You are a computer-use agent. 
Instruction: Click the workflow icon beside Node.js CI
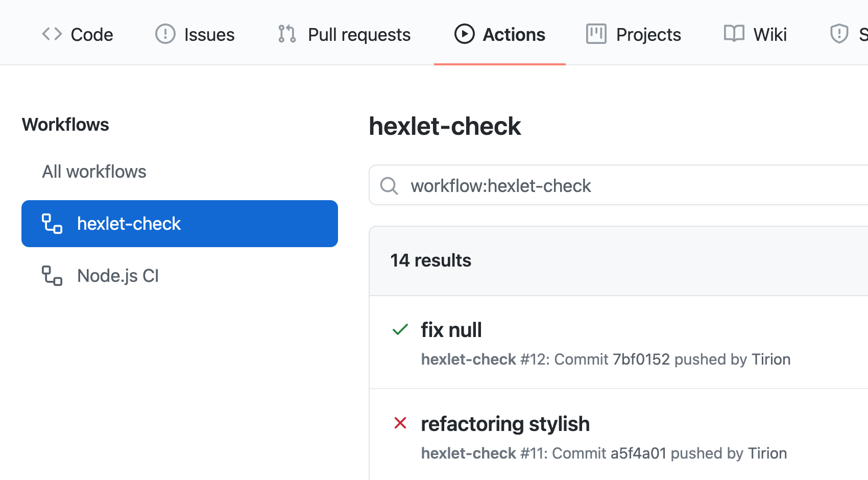coord(52,276)
